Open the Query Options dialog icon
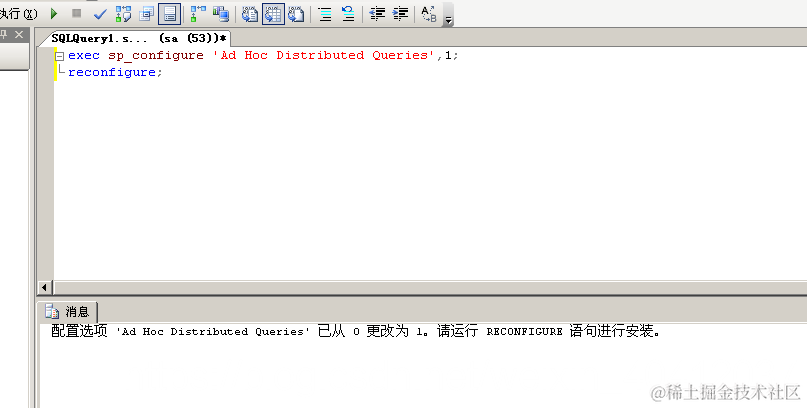The width and height of the screenshot is (807, 408). tap(147, 14)
